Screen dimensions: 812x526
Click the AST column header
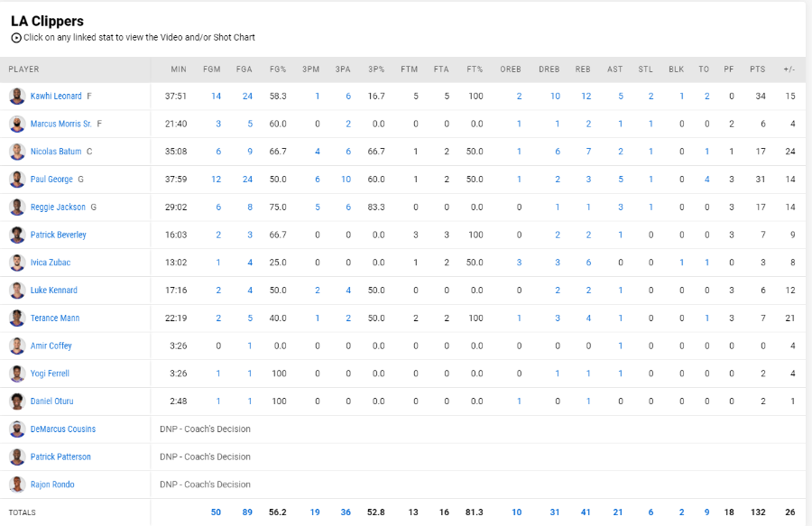(x=615, y=69)
